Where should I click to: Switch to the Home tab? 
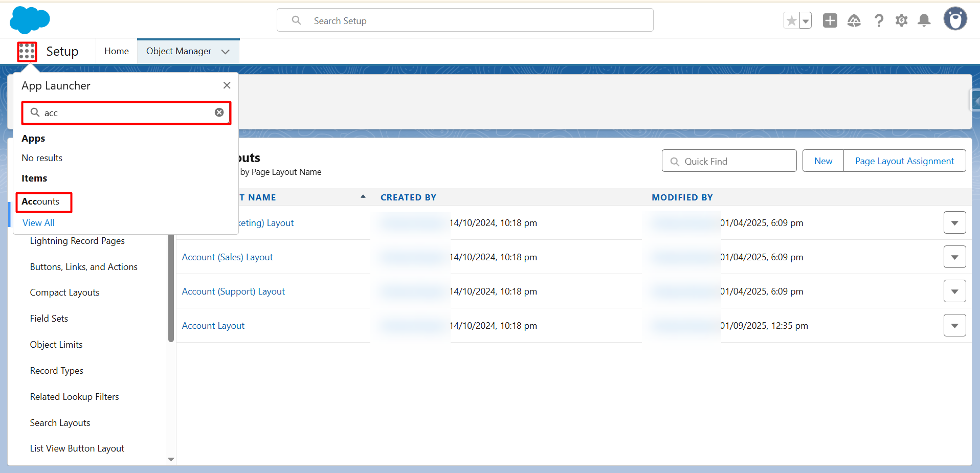[116, 51]
